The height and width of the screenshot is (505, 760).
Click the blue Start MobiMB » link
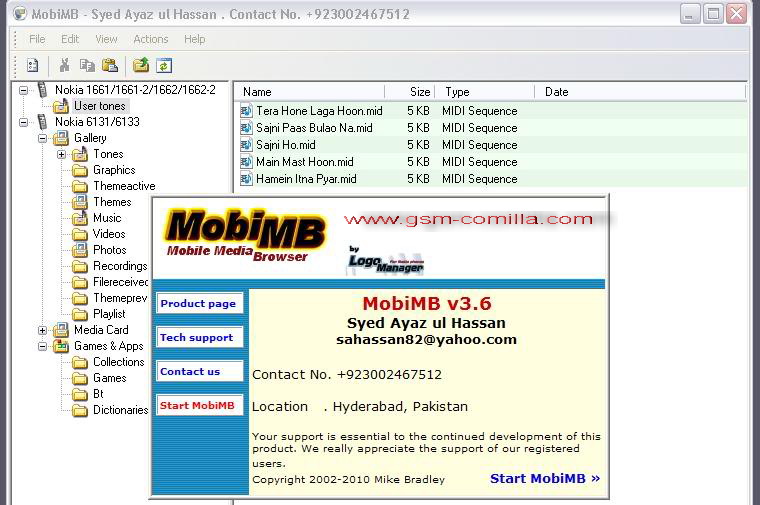(545, 478)
